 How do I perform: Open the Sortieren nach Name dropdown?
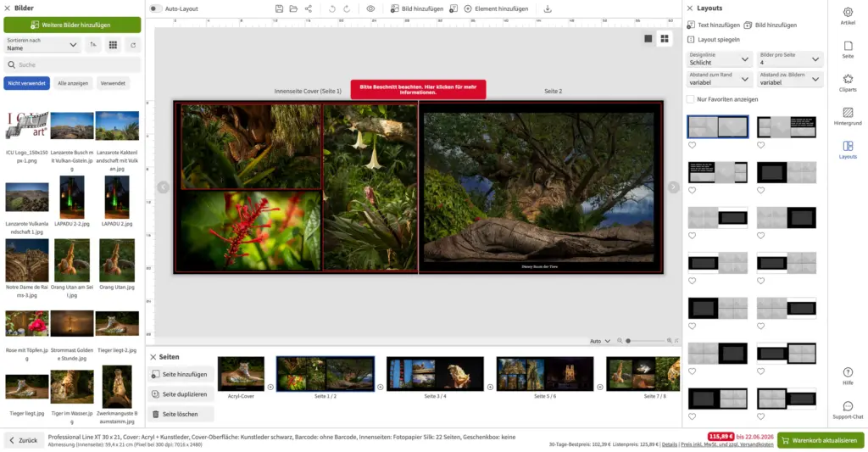click(42, 44)
